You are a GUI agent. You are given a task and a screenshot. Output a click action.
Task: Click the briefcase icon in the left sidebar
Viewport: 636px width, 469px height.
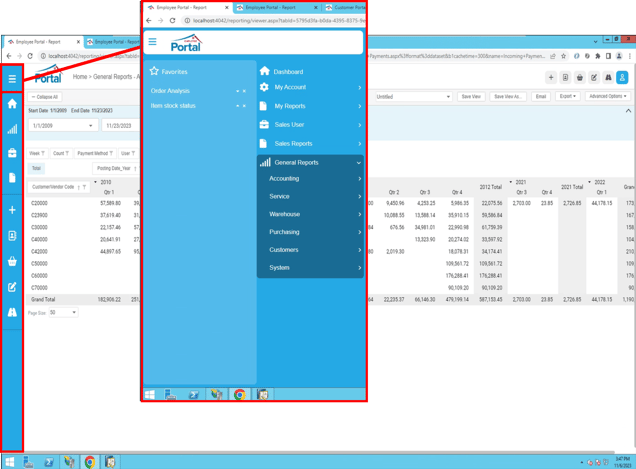pos(12,153)
